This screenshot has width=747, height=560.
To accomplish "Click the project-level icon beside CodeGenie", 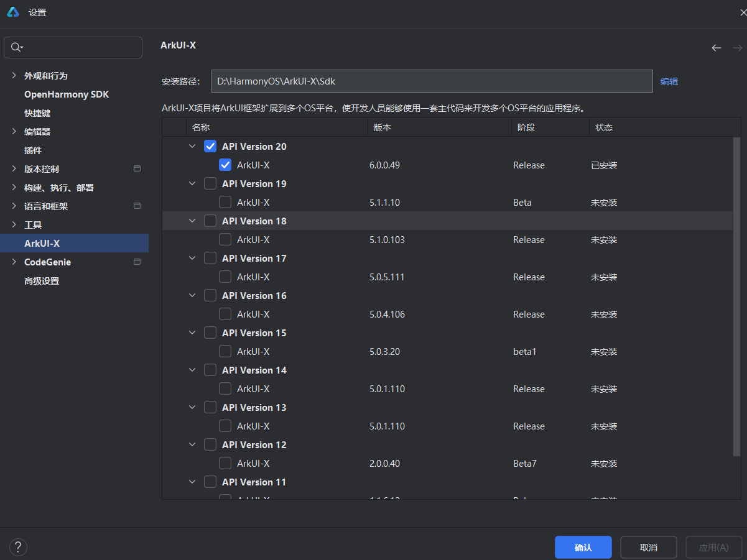I will point(137,262).
